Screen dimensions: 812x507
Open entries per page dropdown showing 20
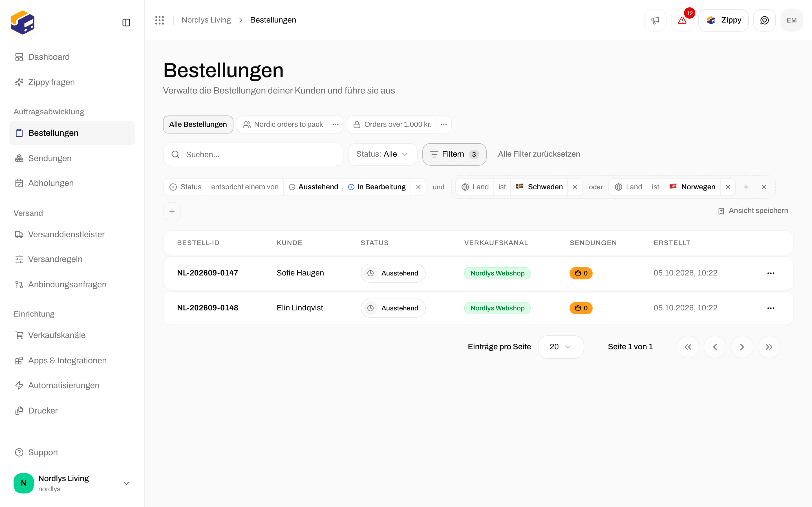tap(561, 347)
